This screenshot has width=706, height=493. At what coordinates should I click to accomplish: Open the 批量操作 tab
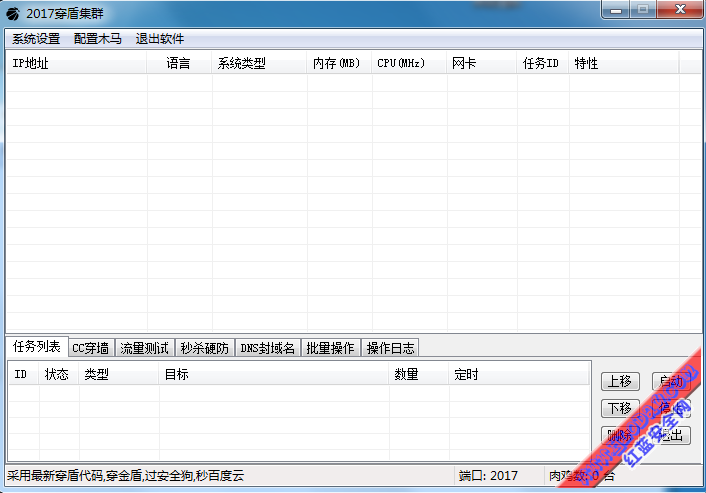click(x=330, y=348)
